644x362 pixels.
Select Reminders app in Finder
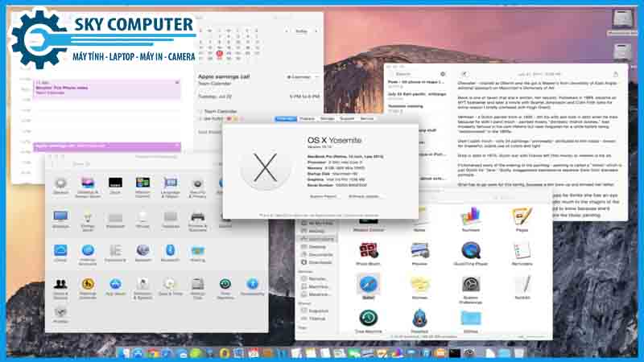tap(522, 253)
